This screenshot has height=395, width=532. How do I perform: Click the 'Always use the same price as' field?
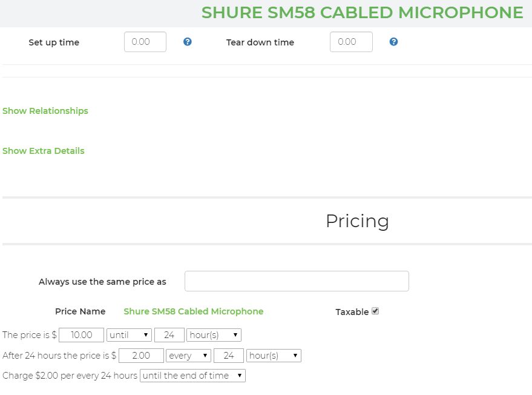click(297, 281)
